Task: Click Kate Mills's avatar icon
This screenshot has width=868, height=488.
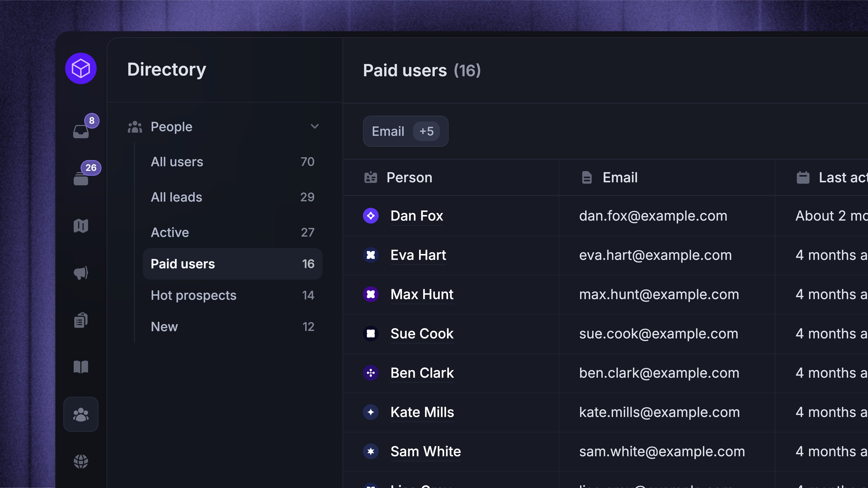Action: pyautogui.click(x=371, y=412)
